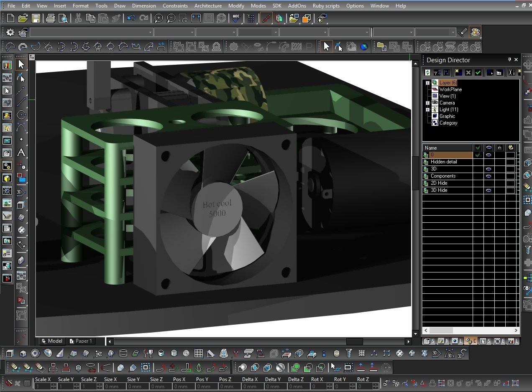The height and width of the screenshot is (392, 532).
Task: Open the Architecture menu
Action: [208, 6]
